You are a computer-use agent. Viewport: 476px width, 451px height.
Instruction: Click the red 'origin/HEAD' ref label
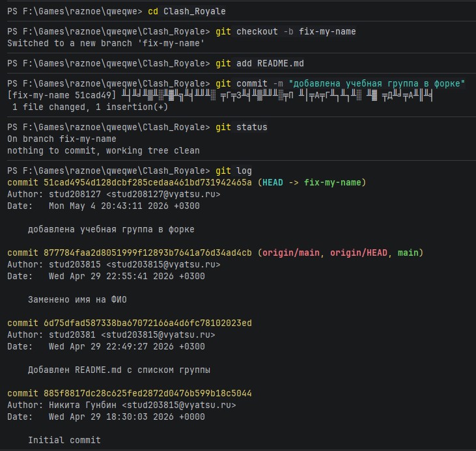(x=359, y=253)
